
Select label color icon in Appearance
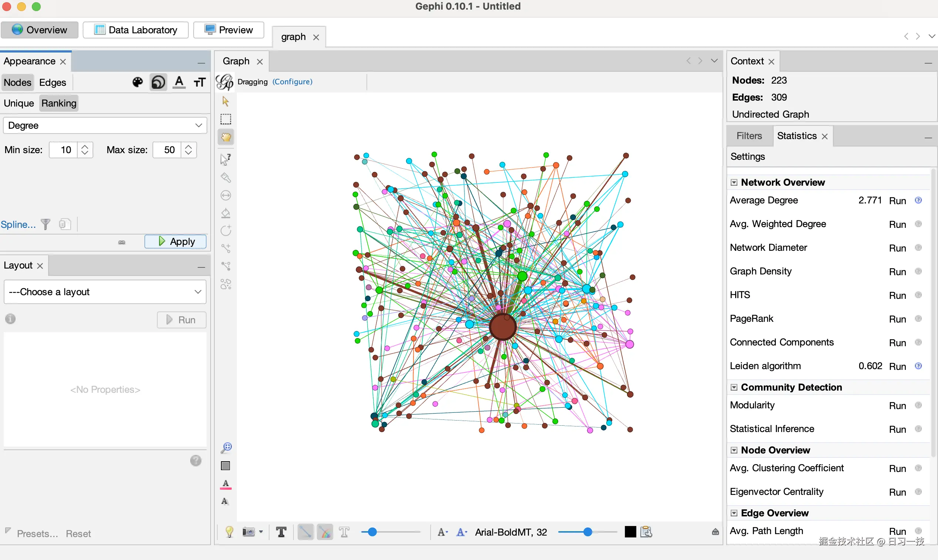(x=179, y=82)
